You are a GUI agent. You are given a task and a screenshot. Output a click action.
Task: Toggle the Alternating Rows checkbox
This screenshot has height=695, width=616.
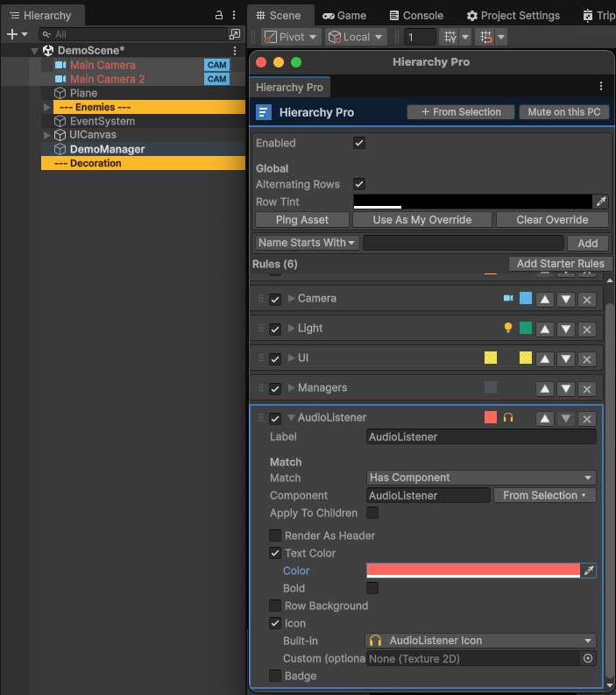point(359,184)
